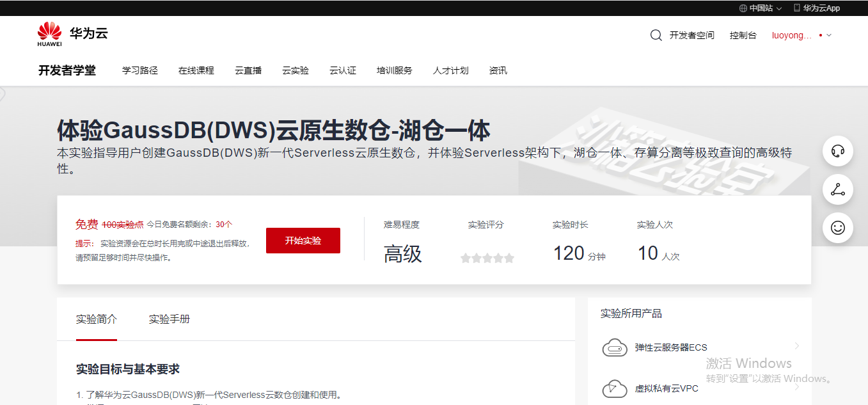The height and width of the screenshot is (405, 868).
Task: Open 云认证 menu item
Action: coord(343,70)
